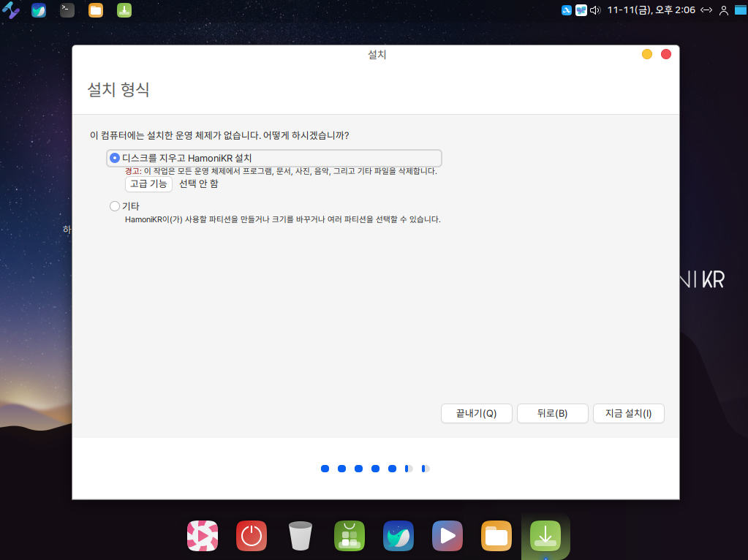Open the power button icon in dock
This screenshot has height=560, width=748.
(252, 536)
